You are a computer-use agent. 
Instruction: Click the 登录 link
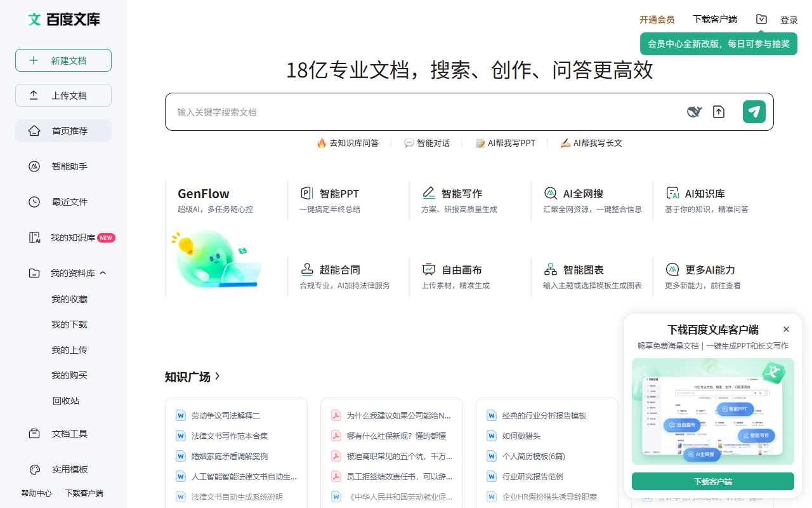(x=789, y=19)
